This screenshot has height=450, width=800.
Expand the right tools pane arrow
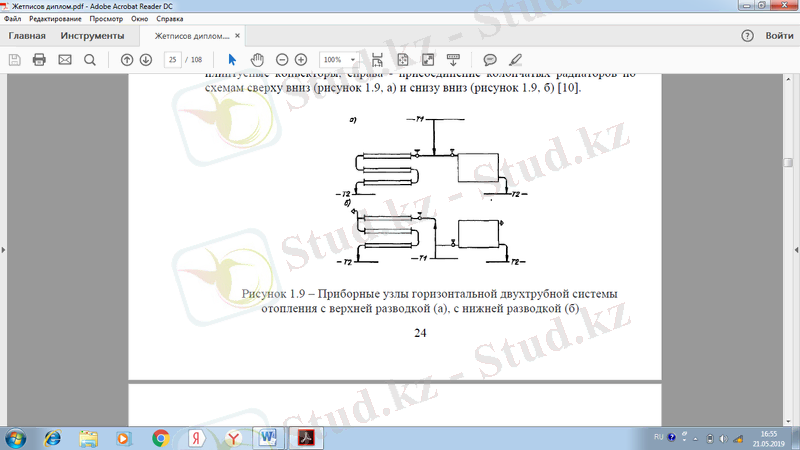point(796,250)
